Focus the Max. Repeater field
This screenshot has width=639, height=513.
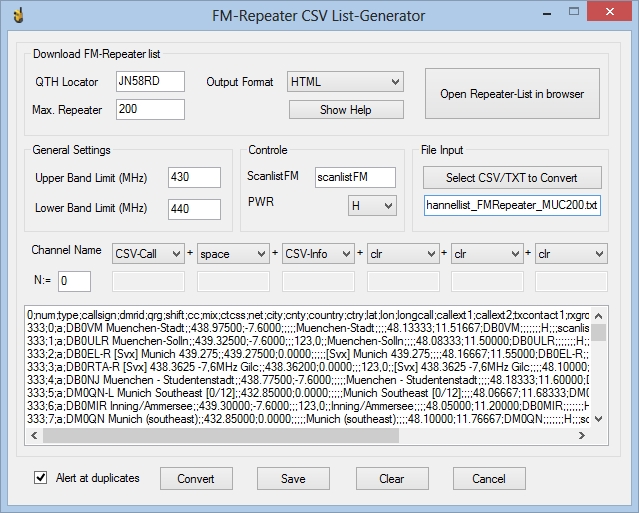pyautogui.click(x=150, y=109)
